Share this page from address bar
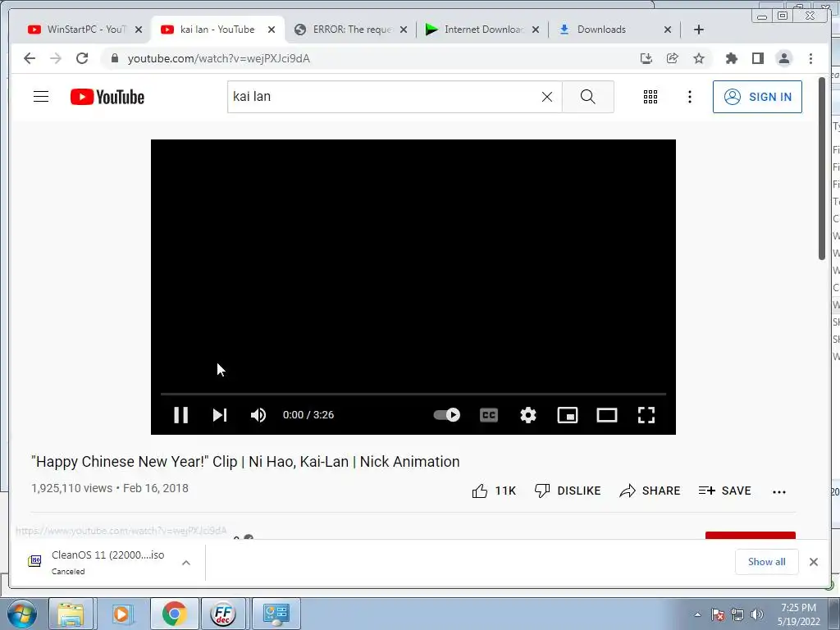840x630 pixels. 673,58
